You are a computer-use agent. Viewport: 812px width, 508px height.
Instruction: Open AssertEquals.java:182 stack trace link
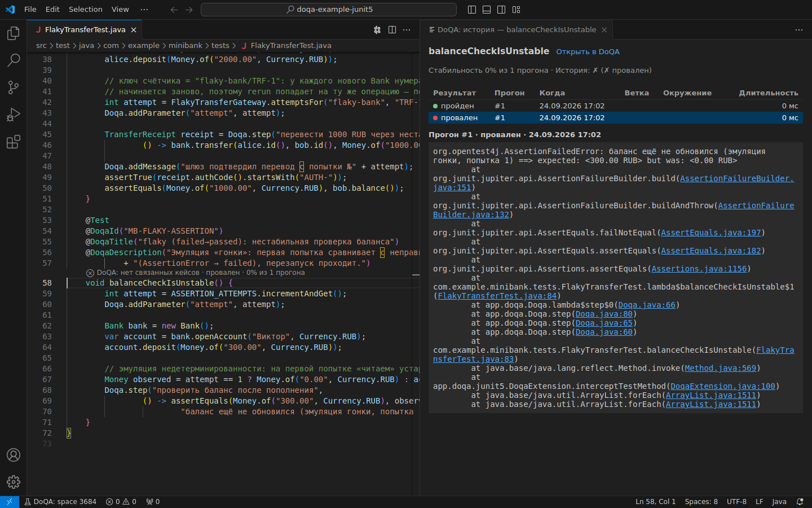[x=710, y=251]
